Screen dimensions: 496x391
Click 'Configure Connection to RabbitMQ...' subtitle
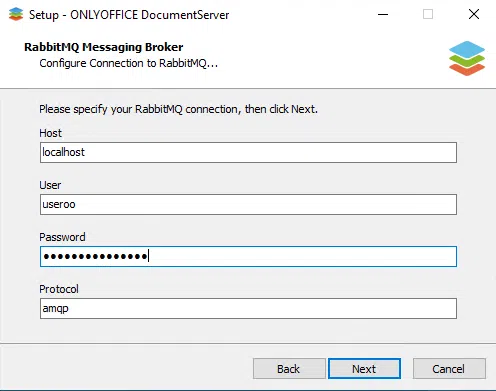[129, 63]
